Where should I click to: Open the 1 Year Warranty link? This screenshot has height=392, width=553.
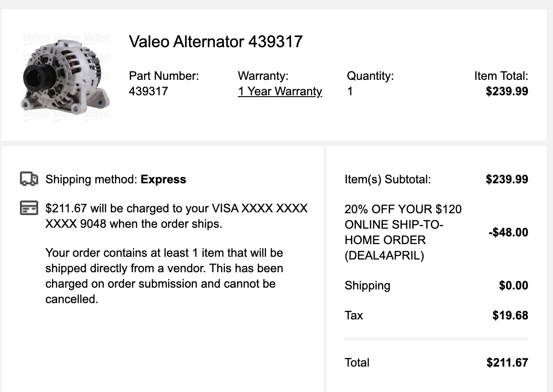tap(280, 91)
